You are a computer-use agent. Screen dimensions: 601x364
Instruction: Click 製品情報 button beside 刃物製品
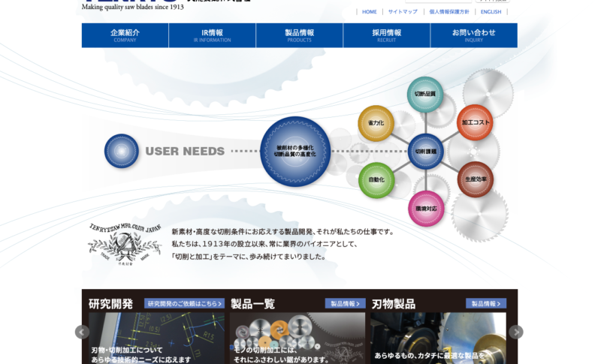click(486, 303)
